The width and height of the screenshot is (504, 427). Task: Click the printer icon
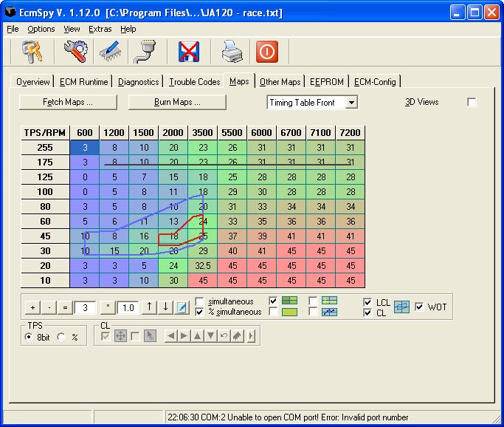click(232, 51)
